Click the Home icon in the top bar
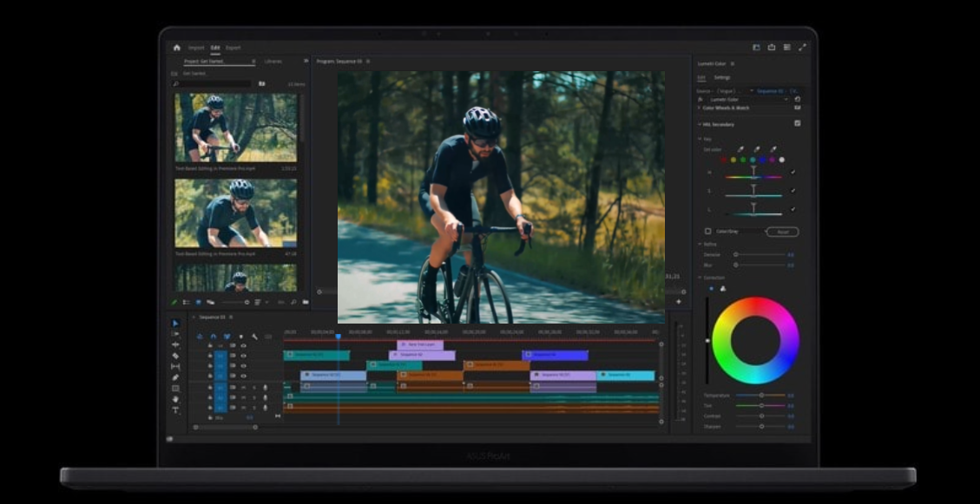Screen dimensions: 980x504 tap(177, 48)
